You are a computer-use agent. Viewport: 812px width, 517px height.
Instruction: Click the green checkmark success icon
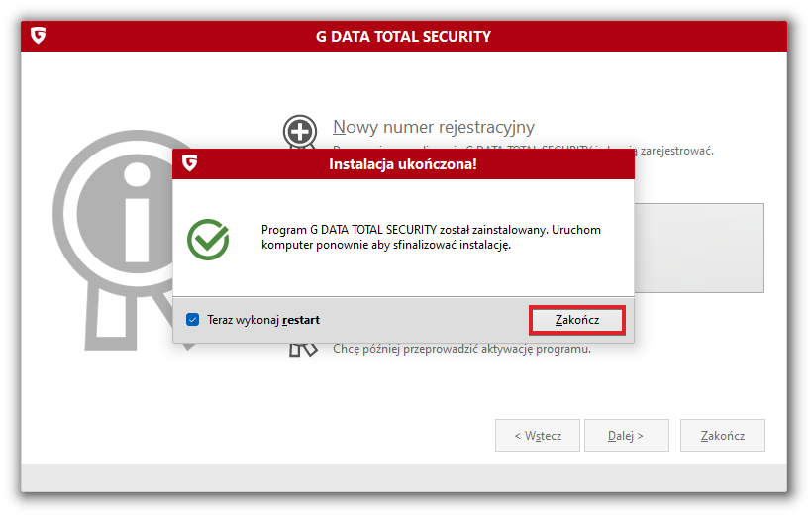[x=208, y=239]
